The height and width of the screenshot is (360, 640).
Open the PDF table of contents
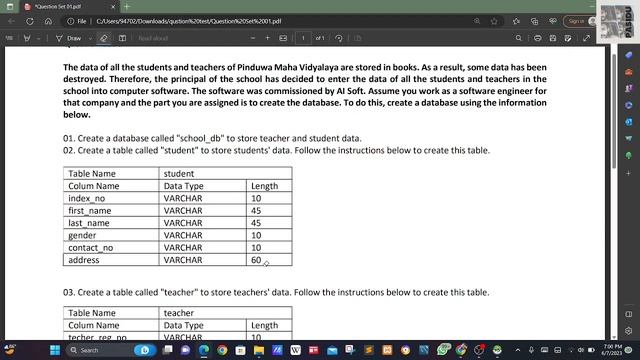pyautogui.click(x=9, y=38)
